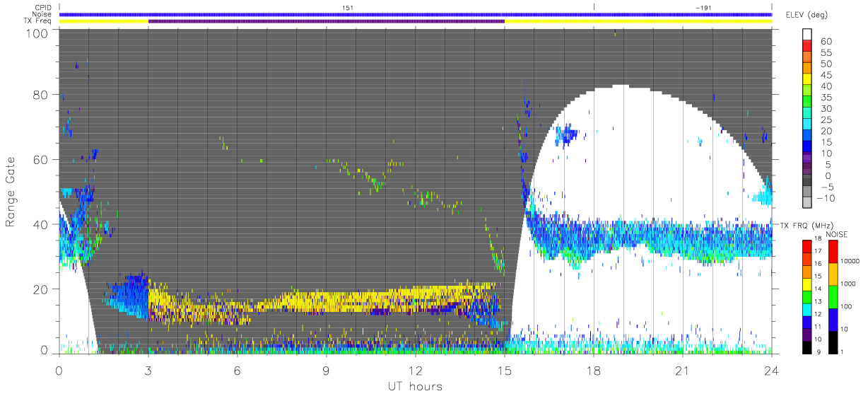Click the 3 tick on UT hours axis
868x401 pixels.
[x=148, y=370]
